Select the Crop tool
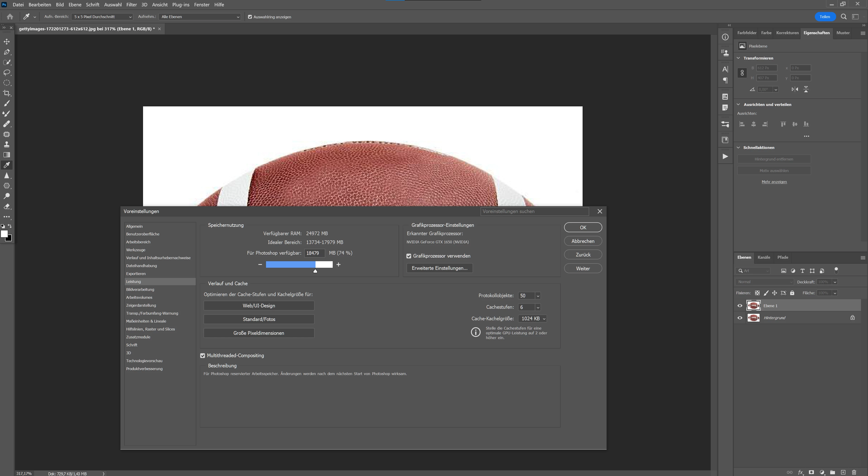 coord(7,93)
